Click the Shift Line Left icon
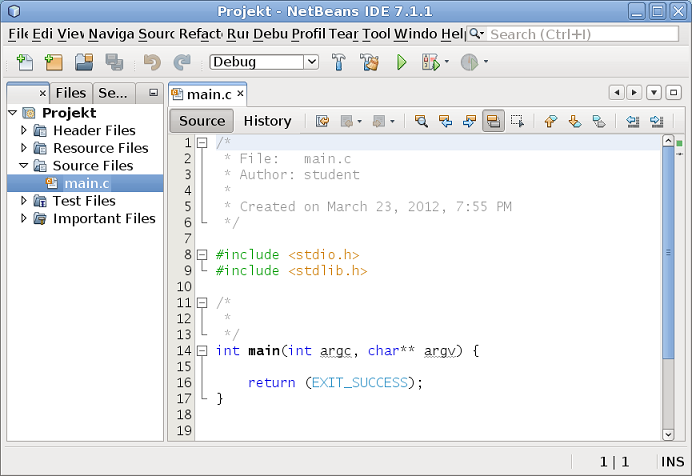 [633, 121]
